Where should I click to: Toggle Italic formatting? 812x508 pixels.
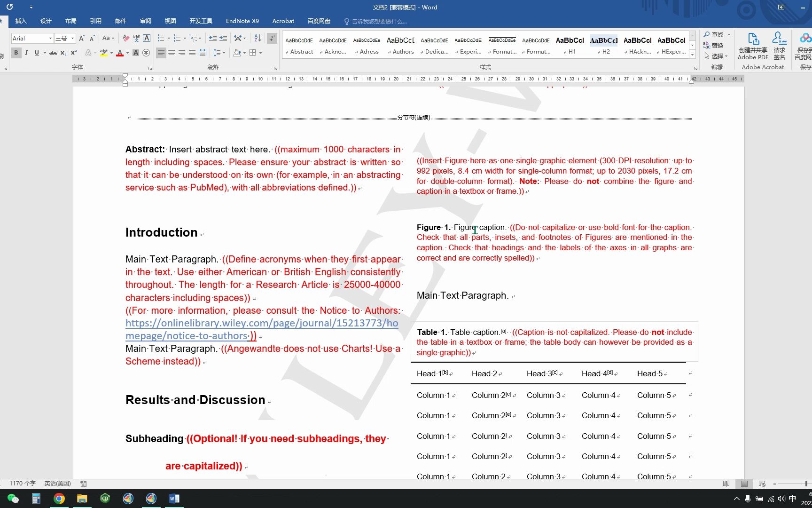(26, 53)
